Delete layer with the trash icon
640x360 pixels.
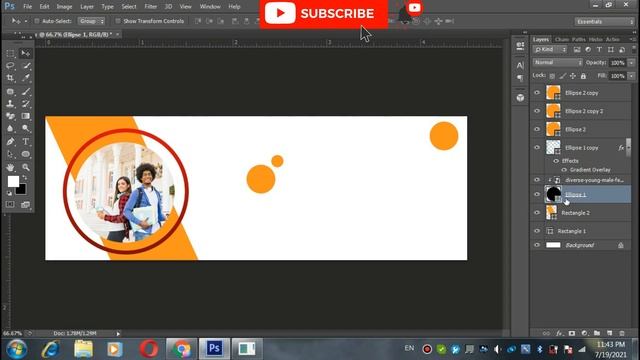622,333
